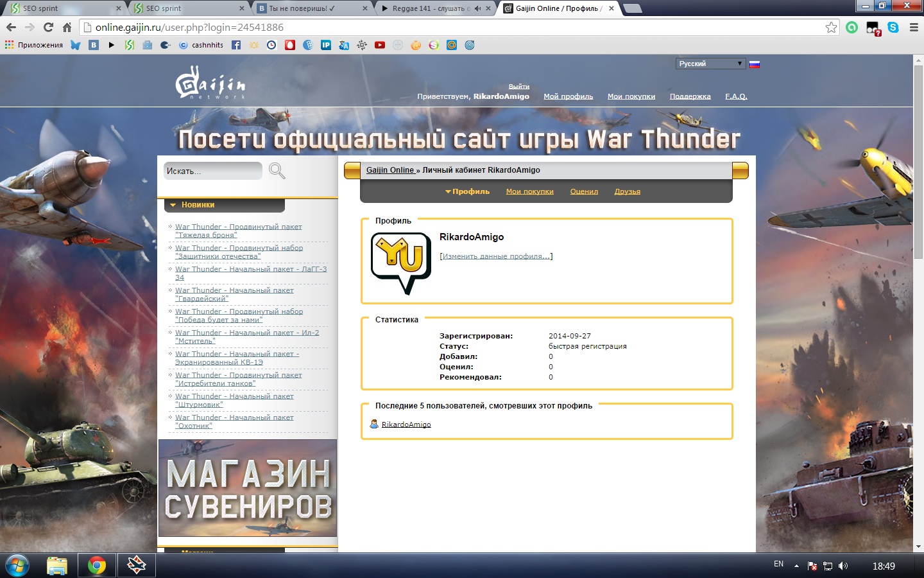
Task: Open Мои покупки profile tab
Action: pos(529,191)
